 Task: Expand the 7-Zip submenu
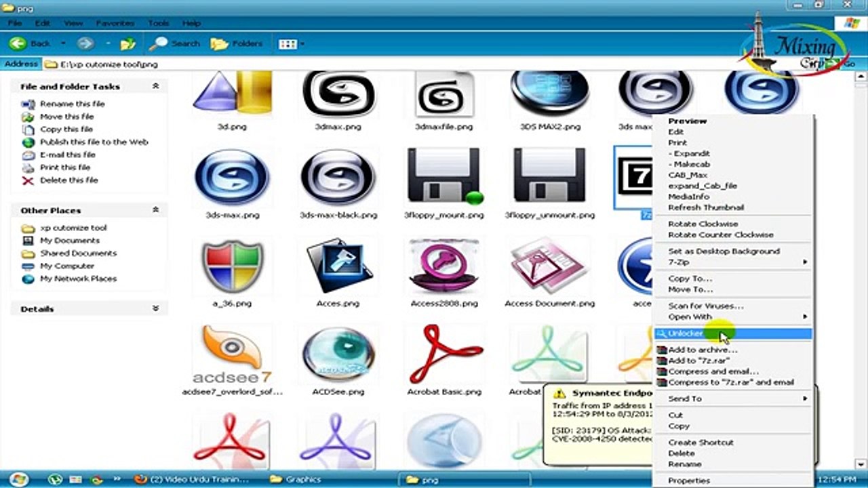(733, 262)
